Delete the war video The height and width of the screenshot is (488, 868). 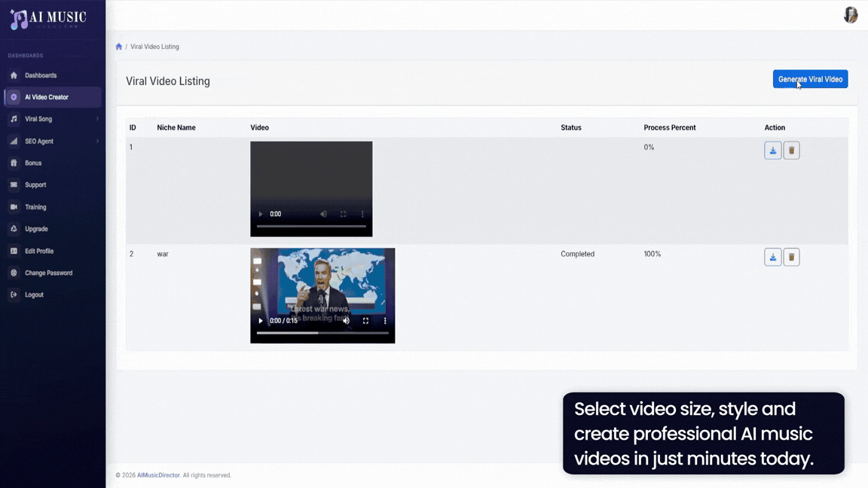(792, 258)
